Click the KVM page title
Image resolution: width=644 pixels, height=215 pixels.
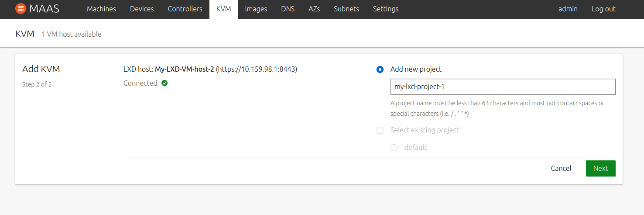[x=25, y=34]
